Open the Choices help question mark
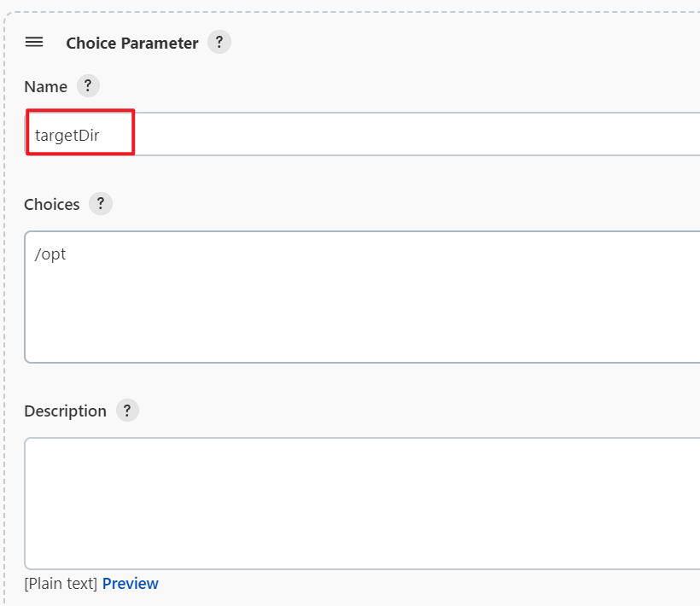 coord(101,204)
